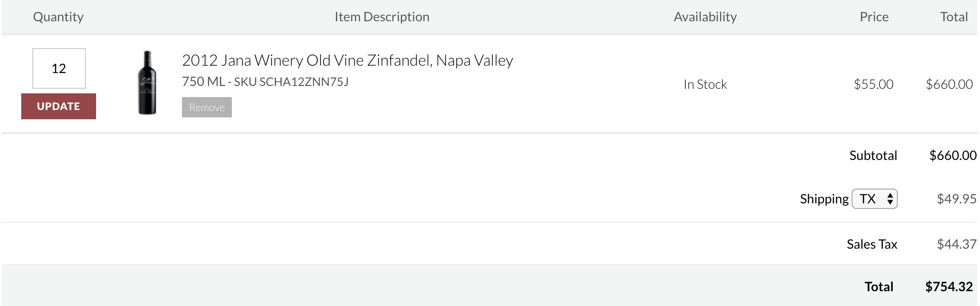
Task: Click the $49.95 shipping cost
Action: point(956,199)
